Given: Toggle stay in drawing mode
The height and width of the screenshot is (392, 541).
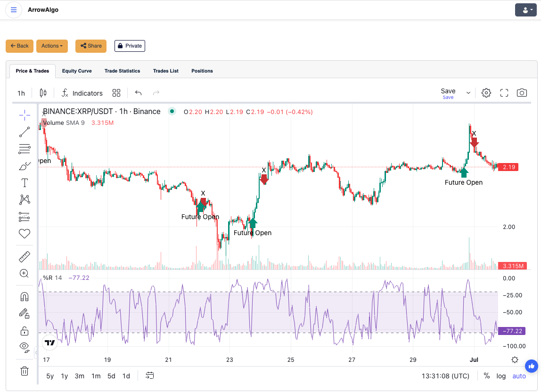Looking at the screenshot, I should pos(25,314).
